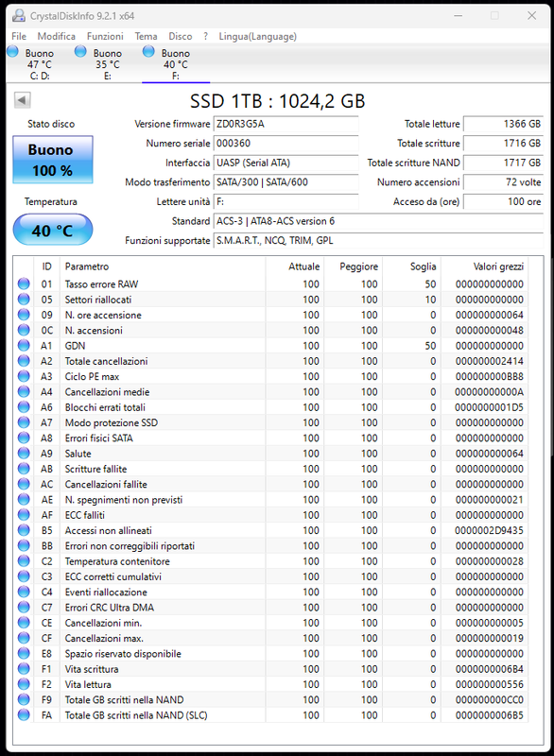The height and width of the screenshot is (756, 554).
Task: Click status orb of GDN row
Action: point(24,346)
